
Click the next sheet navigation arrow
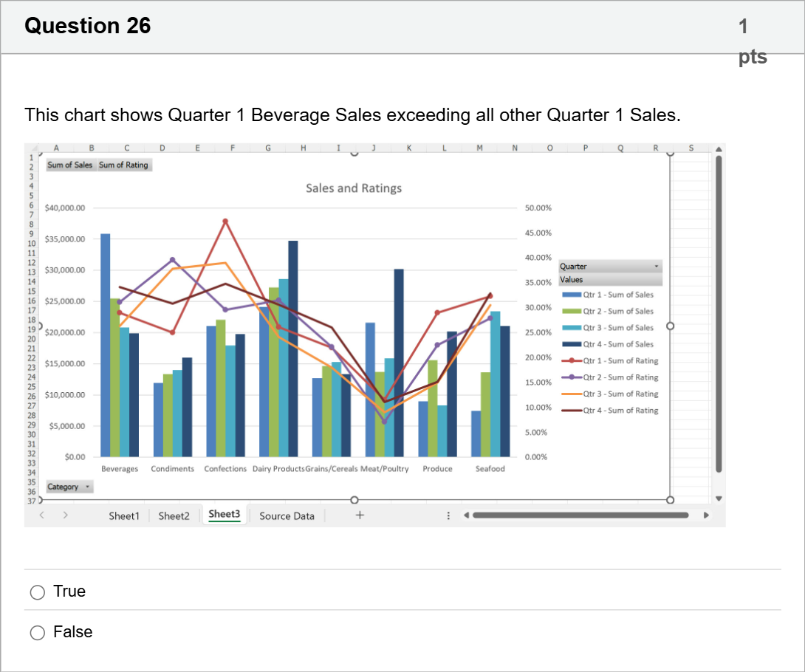[65, 515]
